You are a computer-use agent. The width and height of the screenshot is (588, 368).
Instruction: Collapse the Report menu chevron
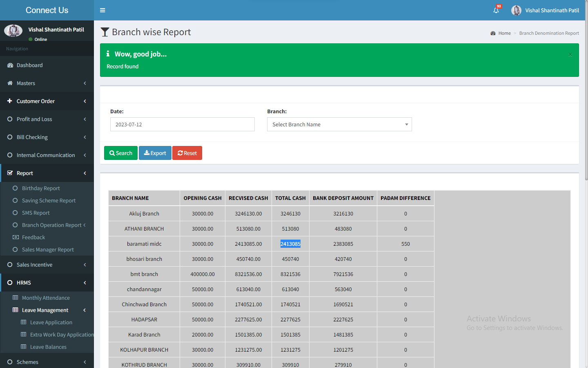click(x=85, y=173)
